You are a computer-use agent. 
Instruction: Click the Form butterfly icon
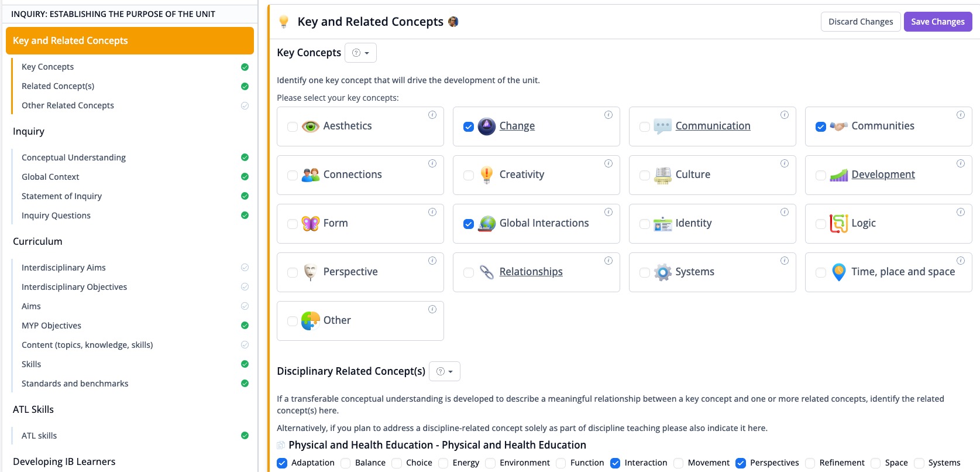pos(311,224)
